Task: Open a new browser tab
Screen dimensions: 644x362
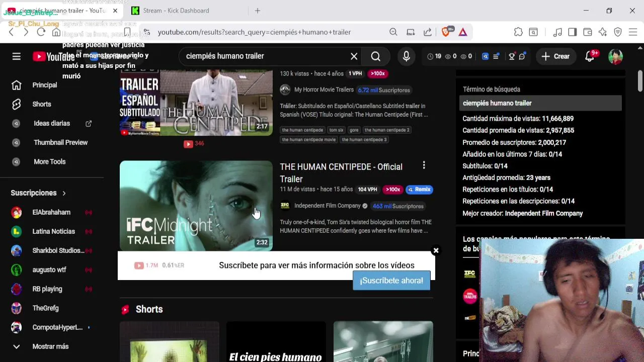Action: point(258,11)
